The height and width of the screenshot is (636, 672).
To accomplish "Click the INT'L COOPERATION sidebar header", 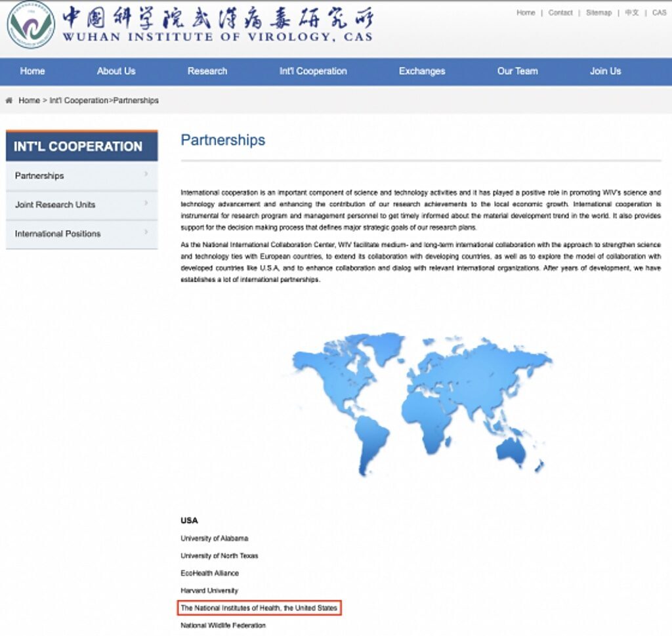I will click(82, 146).
